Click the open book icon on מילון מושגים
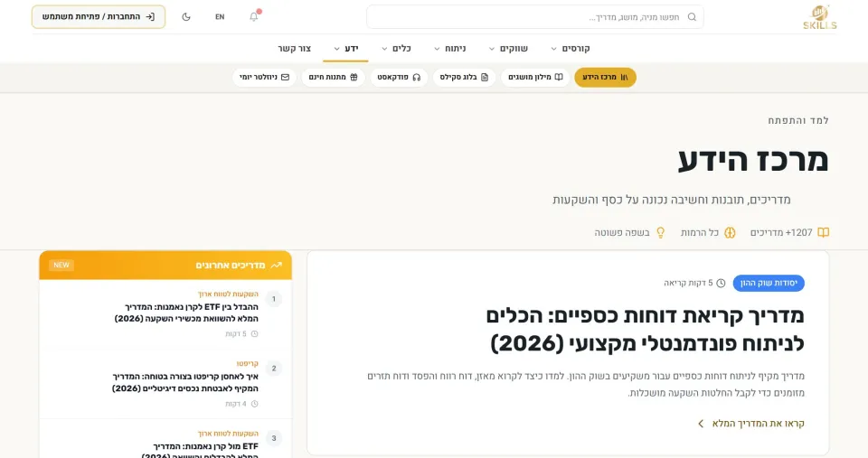Image resolution: width=868 pixels, height=458 pixels. [559, 78]
